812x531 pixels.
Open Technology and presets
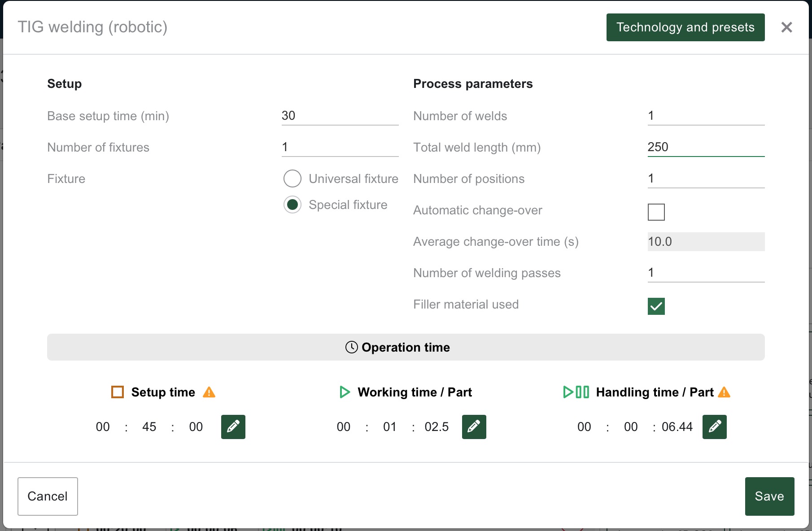tap(685, 27)
